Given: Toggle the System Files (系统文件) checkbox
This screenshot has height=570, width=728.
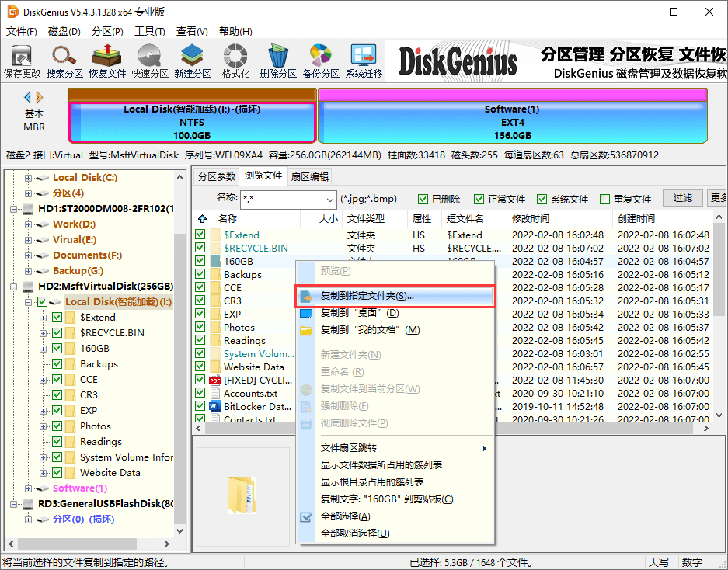Looking at the screenshot, I should tap(542, 199).
